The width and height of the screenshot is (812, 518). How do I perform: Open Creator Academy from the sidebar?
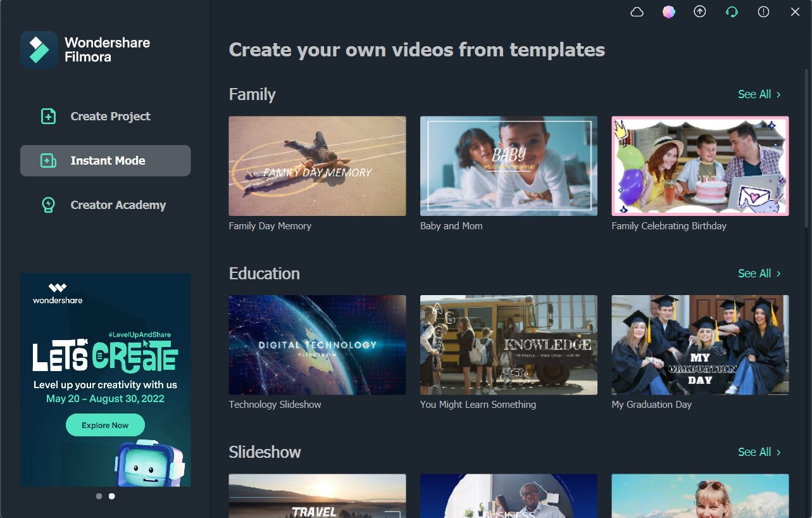point(105,205)
